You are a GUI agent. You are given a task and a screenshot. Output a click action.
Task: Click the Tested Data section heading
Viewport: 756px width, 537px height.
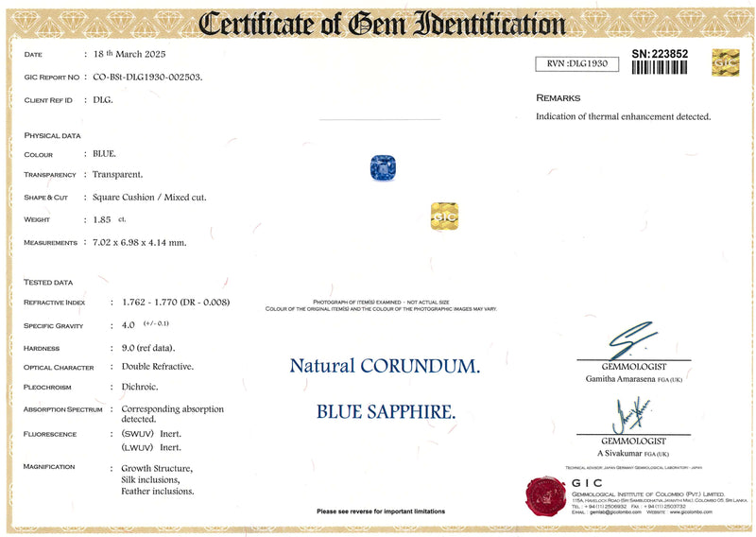pyautogui.click(x=48, y=283)
